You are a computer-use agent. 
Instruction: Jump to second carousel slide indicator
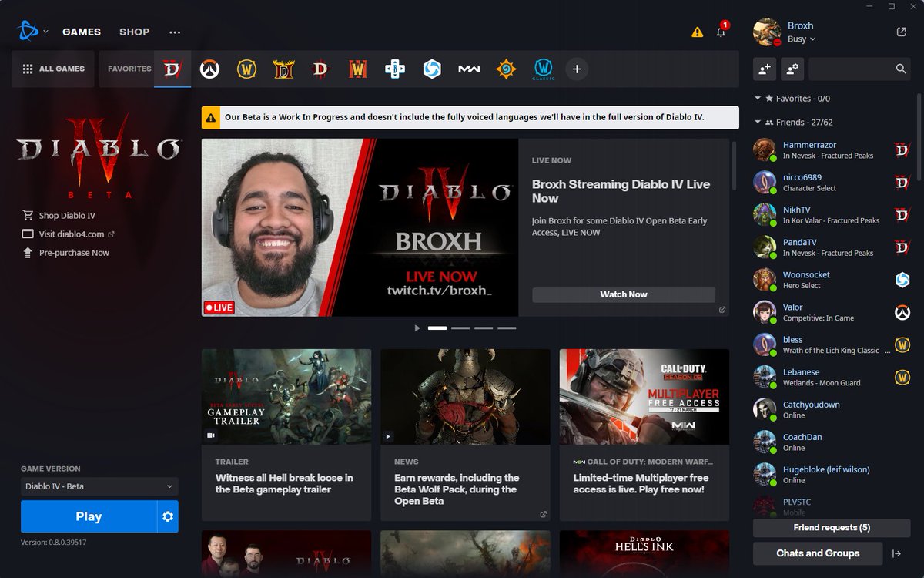coord(460,328)
